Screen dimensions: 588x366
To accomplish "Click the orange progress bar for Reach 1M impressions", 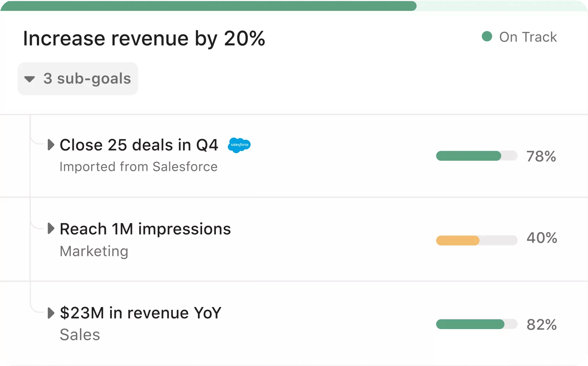I will point(457,240).
